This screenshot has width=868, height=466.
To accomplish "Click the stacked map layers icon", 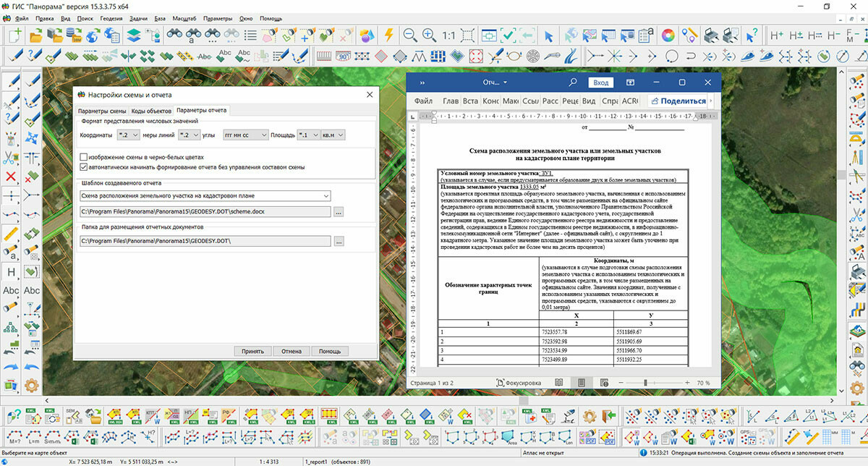I will click(134, 34).
